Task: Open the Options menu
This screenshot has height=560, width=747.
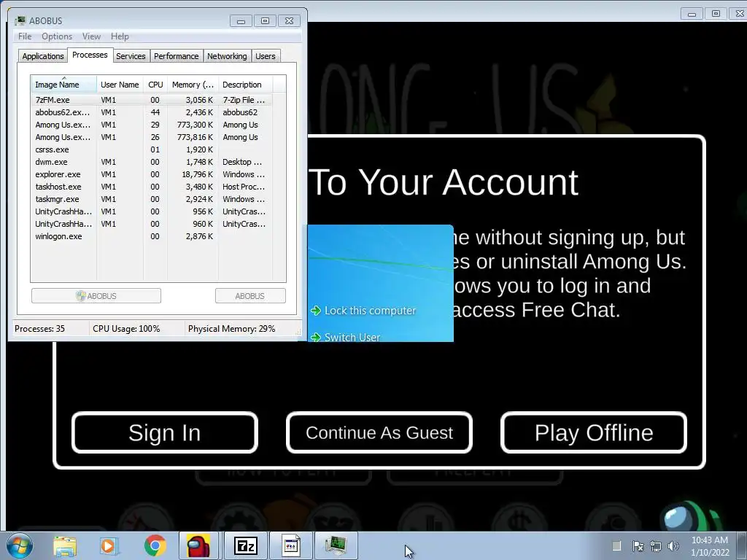Action: (x=57, y=36)
